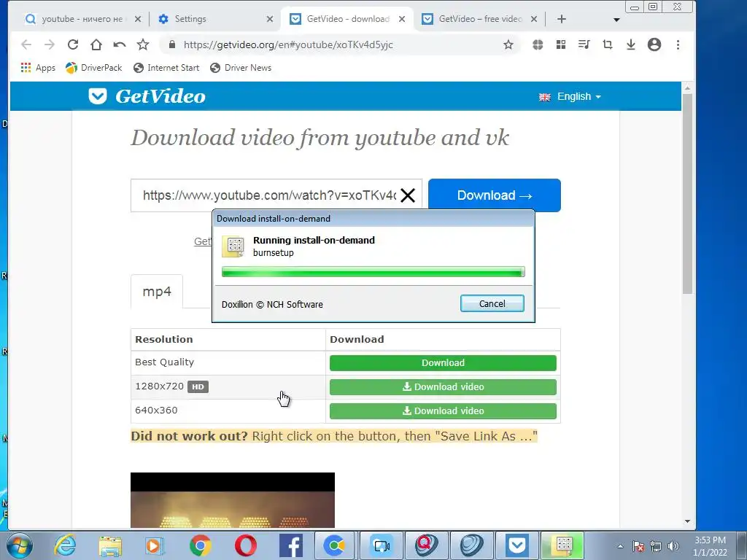The image size is (747, 560).
Task: Click the taskbar clock 3:53 PM
Action: (710, 546)
